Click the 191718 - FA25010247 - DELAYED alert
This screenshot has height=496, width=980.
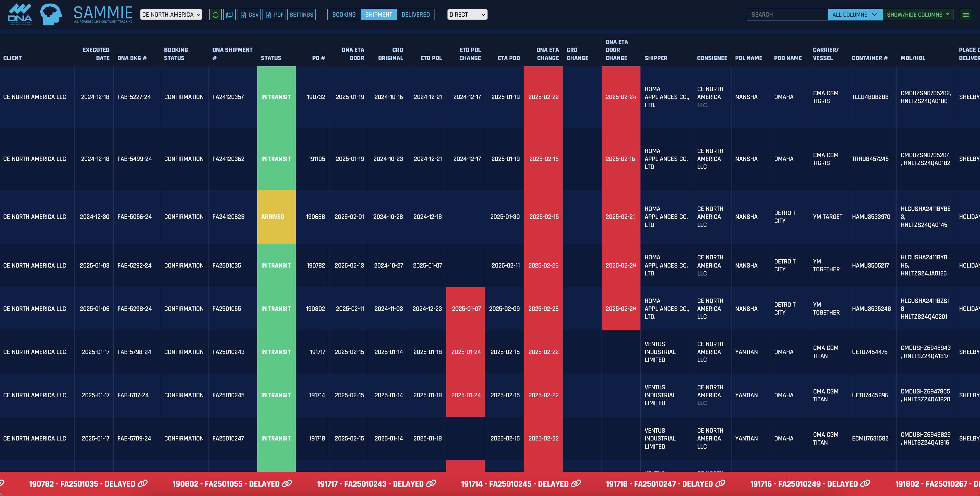pyautogui.click(x=659, y=483)
